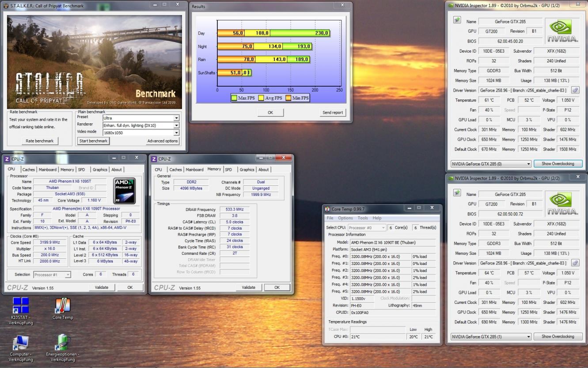The height and width of the screenshot is (368, 588).
Task: Click OK in the Results window
Action: (x=270, y=113)
